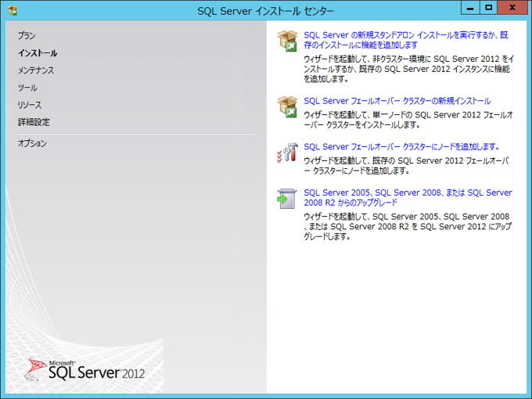Click description text 非クラスター環境に SQL Server 2012

409,69
